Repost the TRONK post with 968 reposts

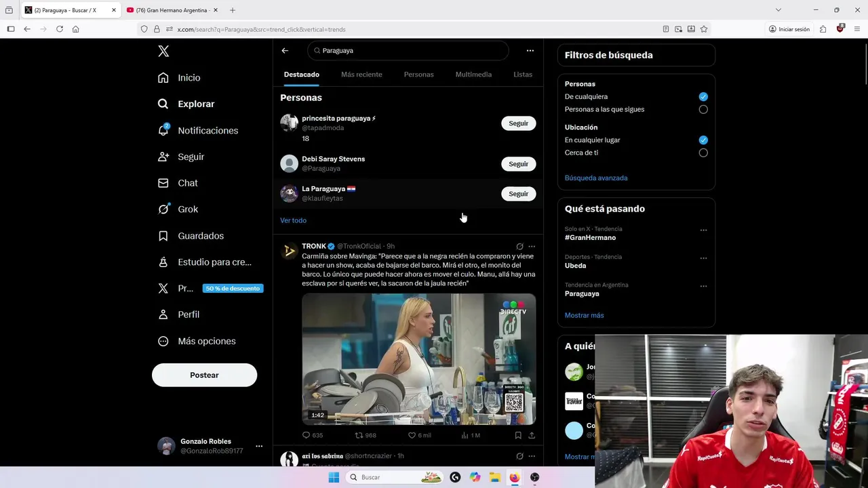click(x=366, y=435)
